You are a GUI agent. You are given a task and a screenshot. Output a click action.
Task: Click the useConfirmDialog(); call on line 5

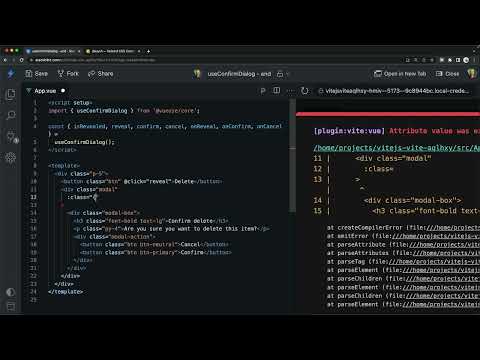pos(84,142)
